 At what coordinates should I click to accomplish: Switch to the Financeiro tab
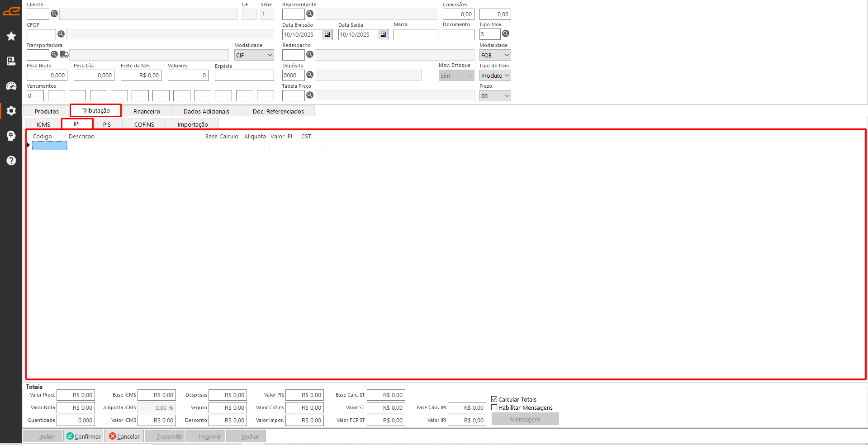(x=147, y=111)
